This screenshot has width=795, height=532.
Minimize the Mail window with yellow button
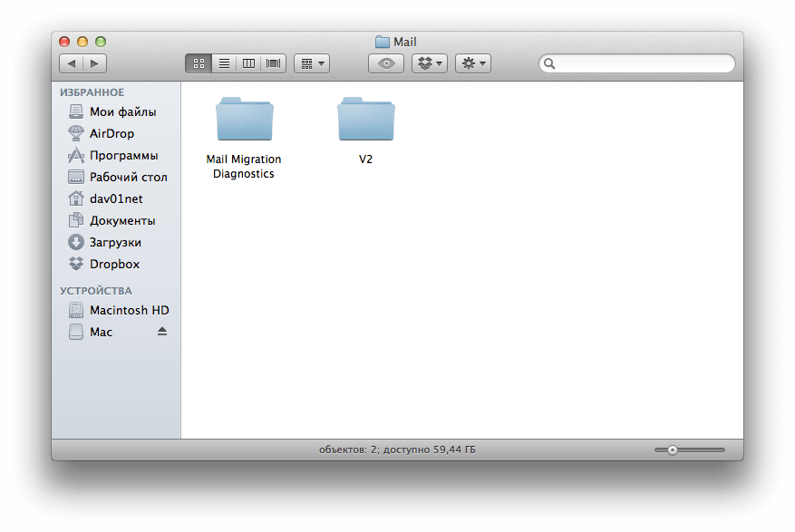tap(82, 42)
